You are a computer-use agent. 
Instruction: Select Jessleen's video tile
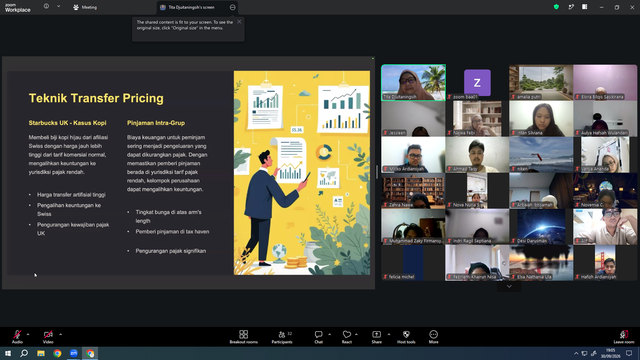pyautogui.click(x=413, y=118)
